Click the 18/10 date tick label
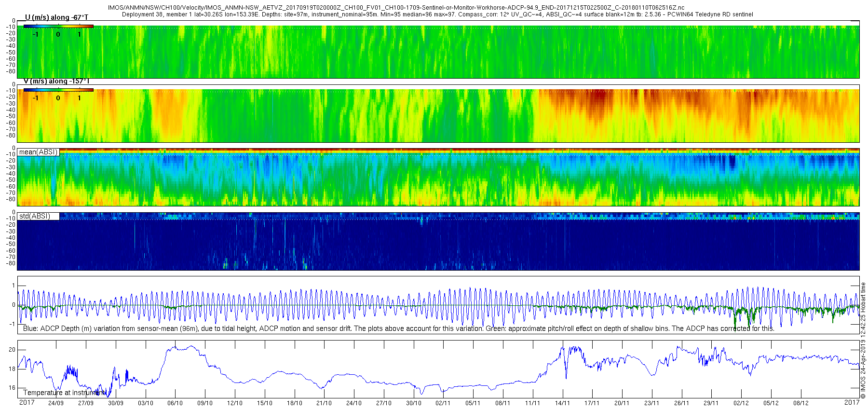The image size is (868, 410). 294,403
